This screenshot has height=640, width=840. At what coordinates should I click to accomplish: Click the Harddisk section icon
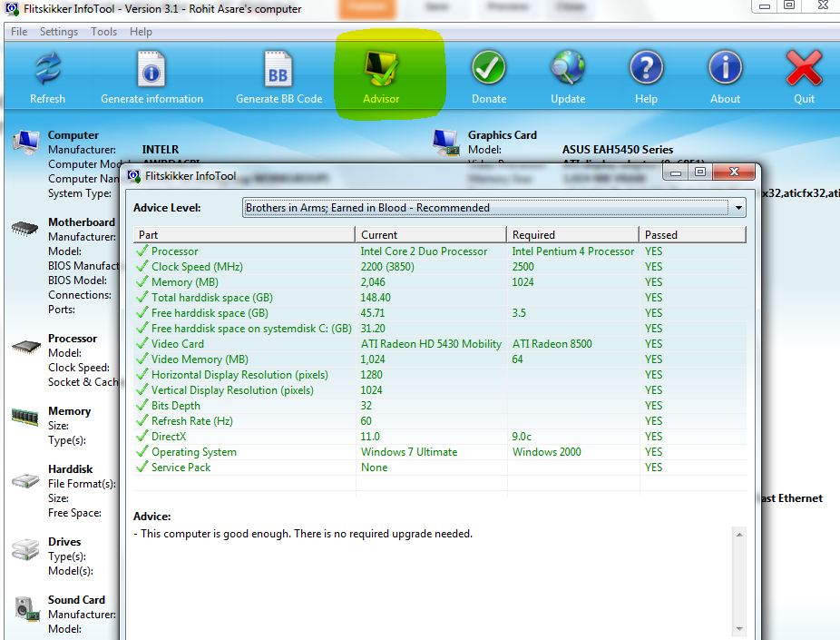pos(25,479)
